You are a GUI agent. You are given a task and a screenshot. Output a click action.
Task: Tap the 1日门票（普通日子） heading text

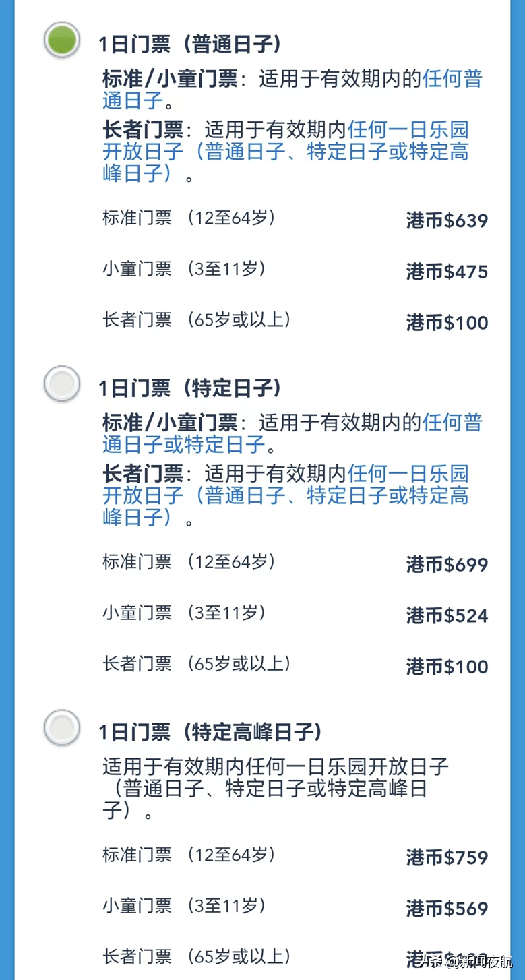189,44
